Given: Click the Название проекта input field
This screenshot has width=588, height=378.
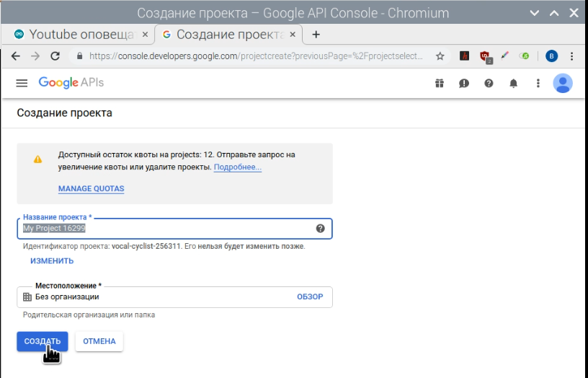Looking at the screenshot, I should click(x=174, y=228).
